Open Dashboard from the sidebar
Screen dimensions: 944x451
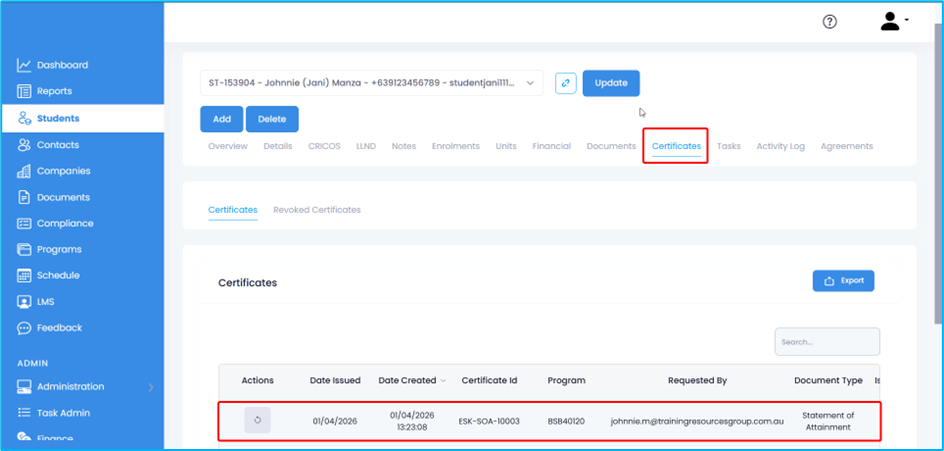[62, 65]
